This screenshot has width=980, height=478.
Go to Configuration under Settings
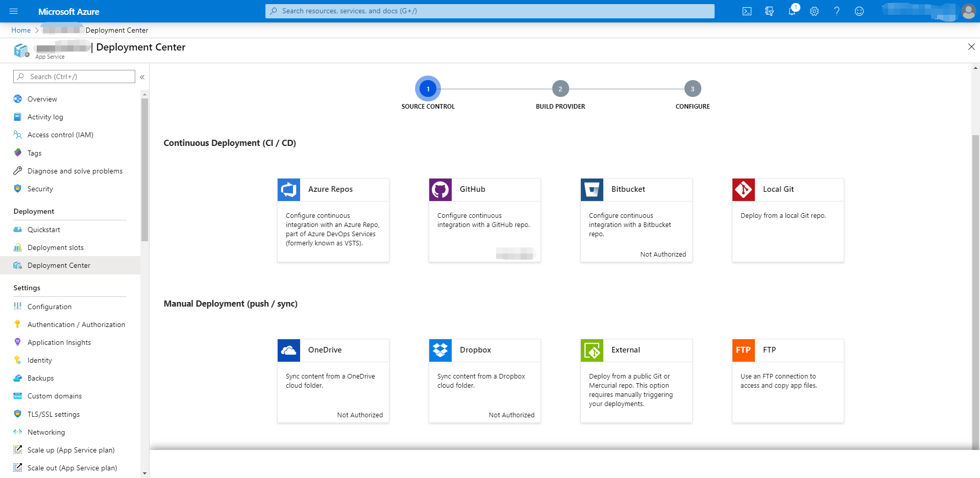point(50,307)
